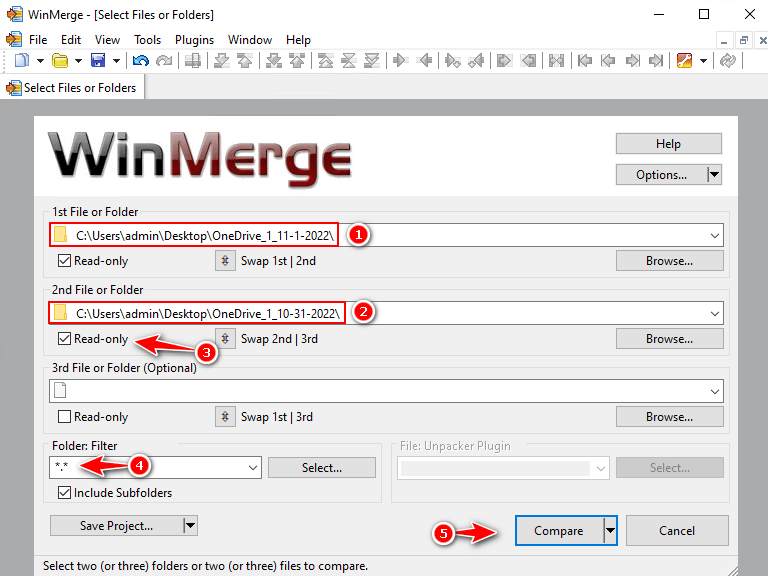The image size is (768, 576).
Task: Open the Tools menu
Action: tap(147, 40)
